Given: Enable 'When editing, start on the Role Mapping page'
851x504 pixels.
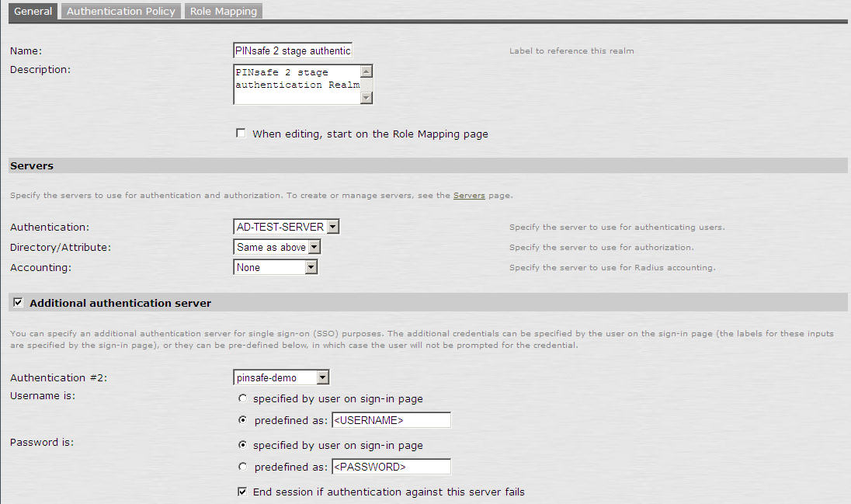Looking at the screenshot, I should pyautogui.click(x=241, y=133).
